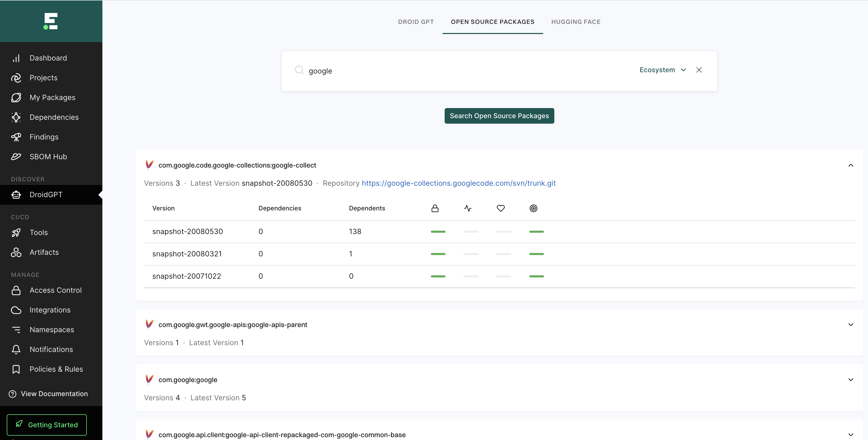Clear the search with the X button
This screenshot has width=868, height=440.
tap(699, 70)
